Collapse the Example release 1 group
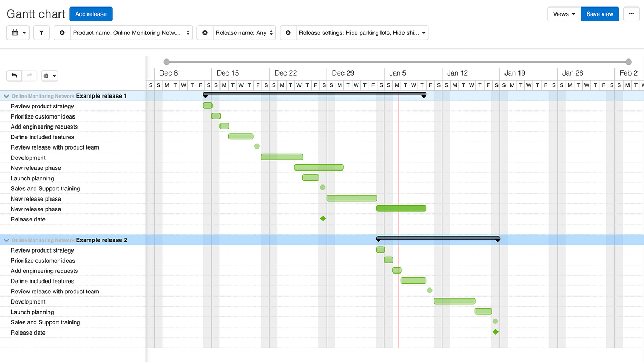 [5, 95]
